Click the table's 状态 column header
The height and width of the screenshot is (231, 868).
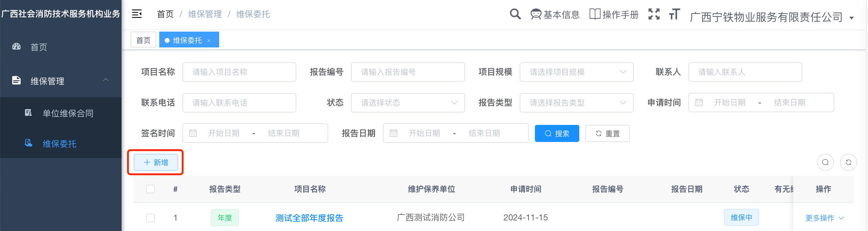pyautogui.click(x=741, y=189)
